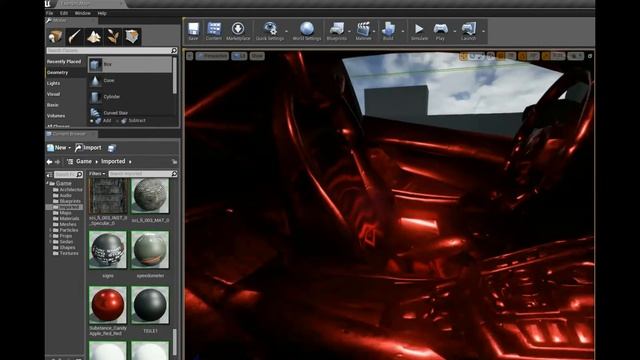
Task: Click the Show viewport button
Action: (x=257, y=56)
